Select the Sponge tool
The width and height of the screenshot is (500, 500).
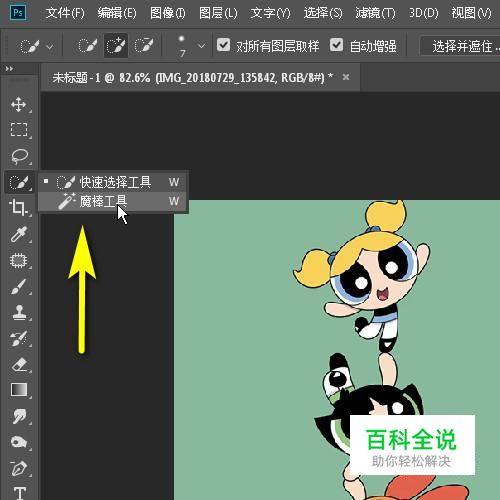pos(19,442)
